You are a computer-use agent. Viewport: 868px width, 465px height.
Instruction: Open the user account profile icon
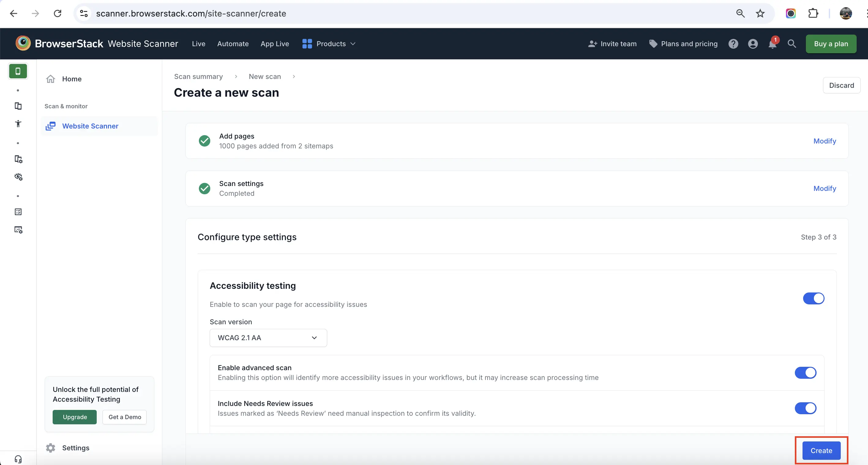(x=752, y=44)
